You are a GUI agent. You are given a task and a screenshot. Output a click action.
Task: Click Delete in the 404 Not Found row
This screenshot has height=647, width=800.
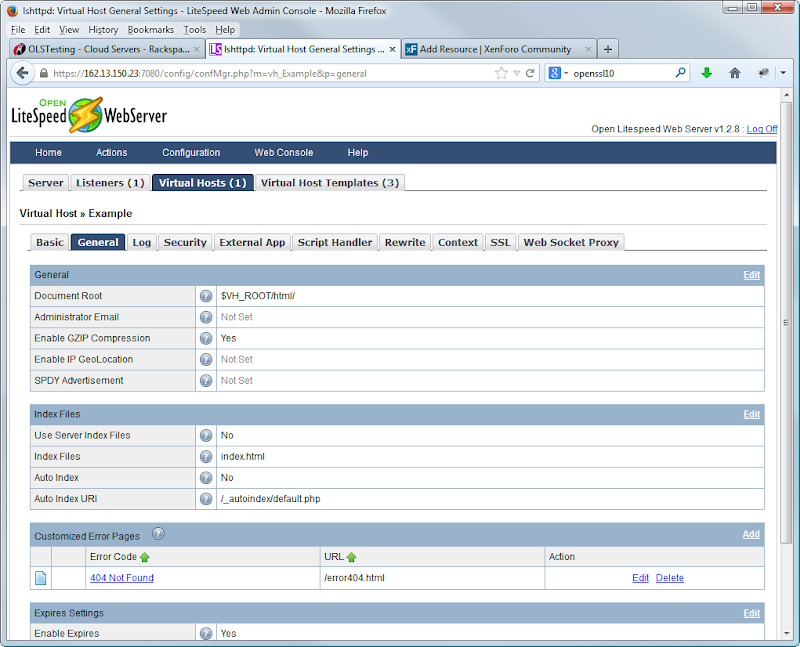[x=669, y=578]
